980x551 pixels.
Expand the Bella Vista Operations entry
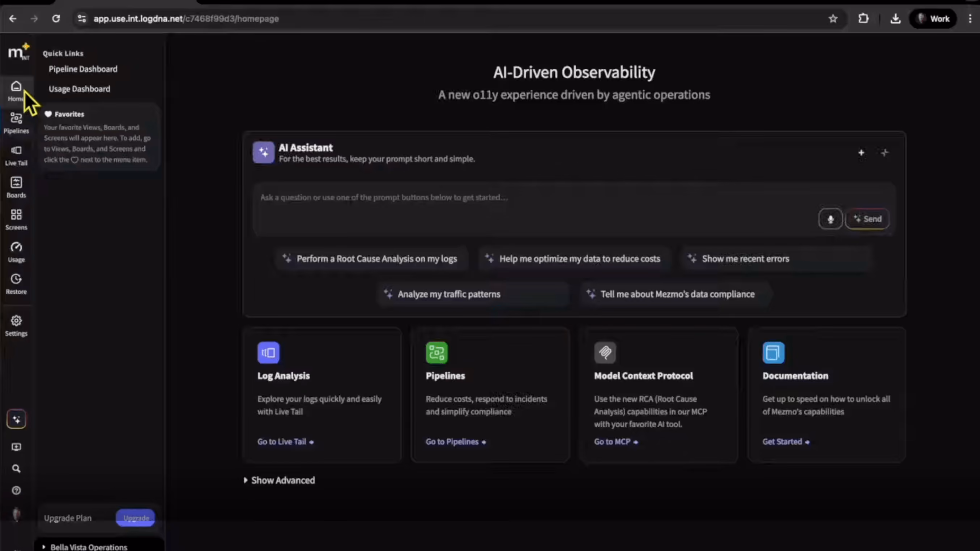point(85,547)
